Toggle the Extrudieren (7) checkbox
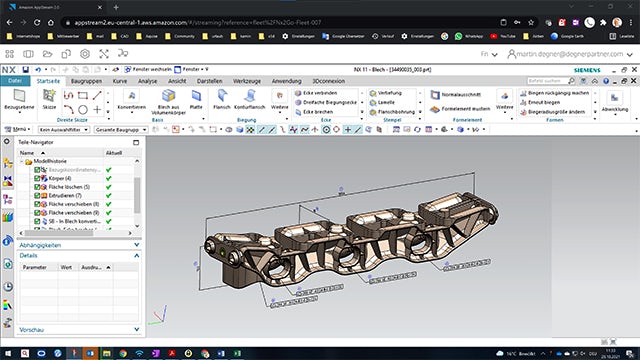The width and height of the screenshot is (640, 360). [x=37, y=196]
